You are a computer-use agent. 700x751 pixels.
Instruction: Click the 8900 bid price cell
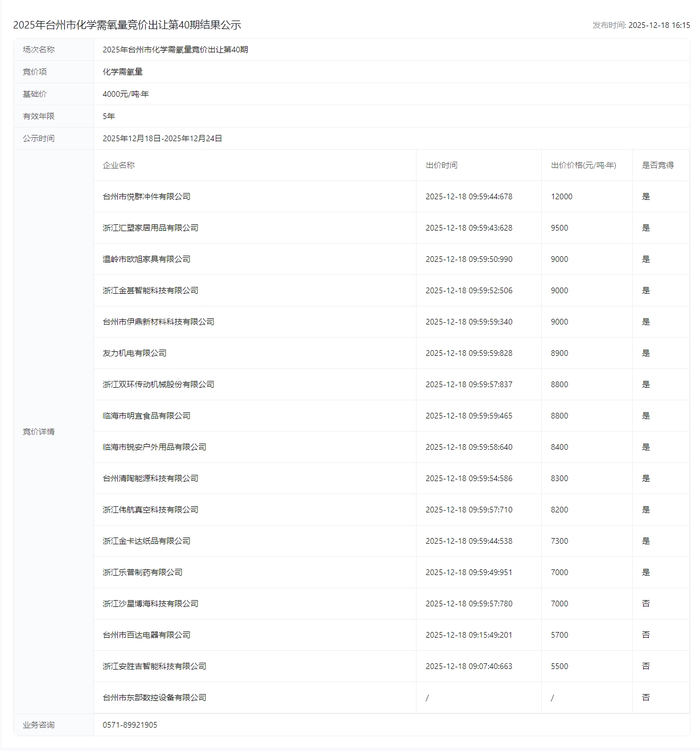(559, 353)
